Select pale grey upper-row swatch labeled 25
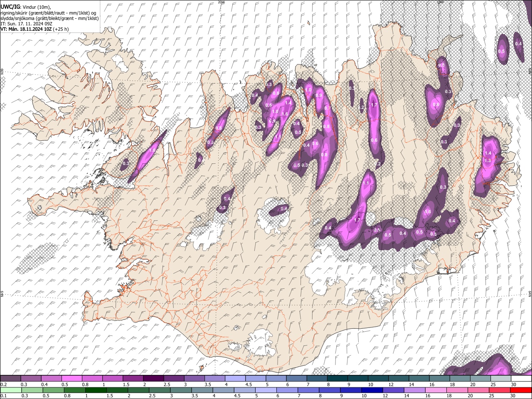This screenshot has height=399, width=532. point(501,378)
